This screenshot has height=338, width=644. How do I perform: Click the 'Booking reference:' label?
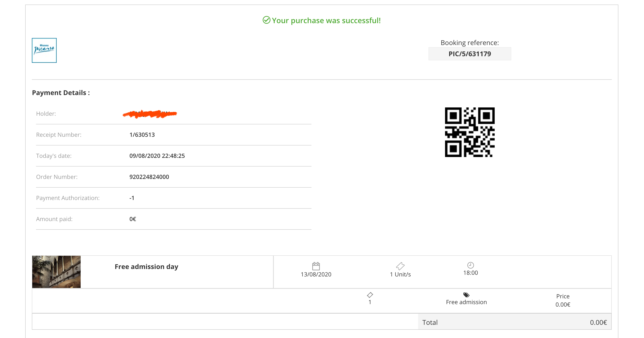click(x=470, y=43)
